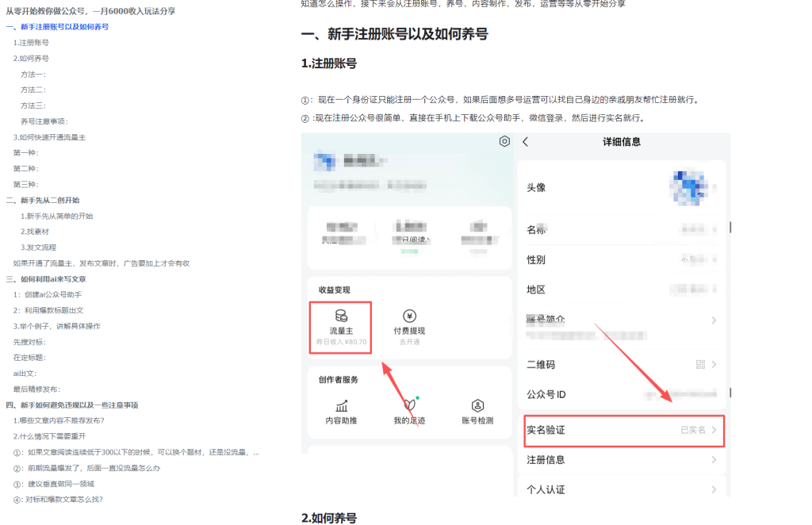
Task: Select outline entry 最后精修发布:
Action: point(36,389)
